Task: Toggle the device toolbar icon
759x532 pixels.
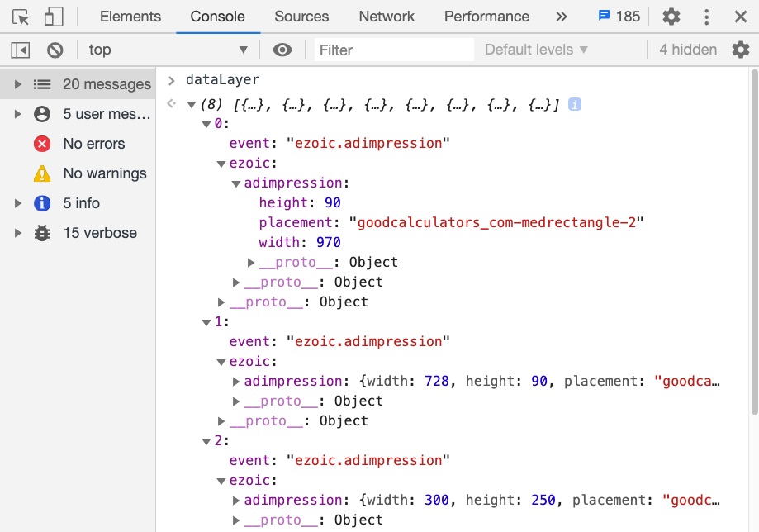Action: pos(54,17)
